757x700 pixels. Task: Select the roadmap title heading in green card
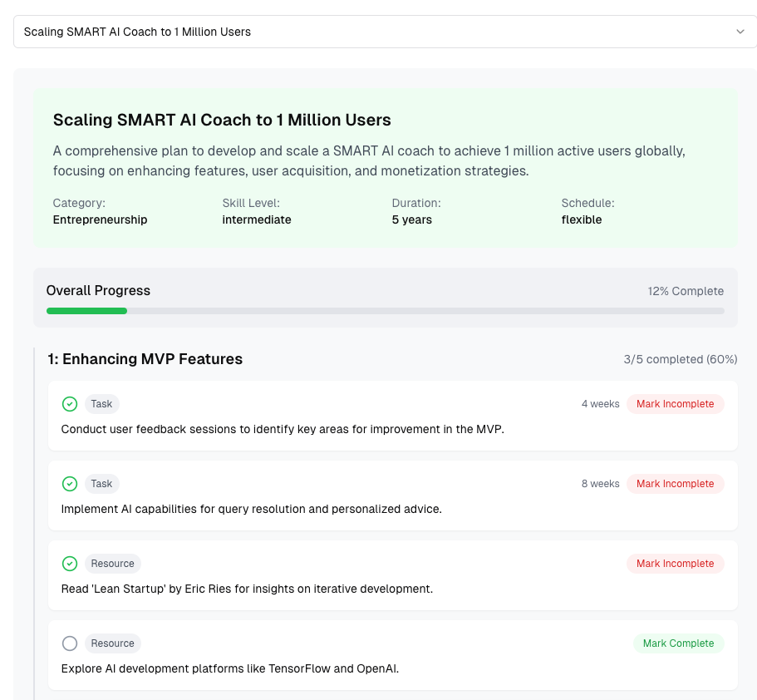click(222, 120)
